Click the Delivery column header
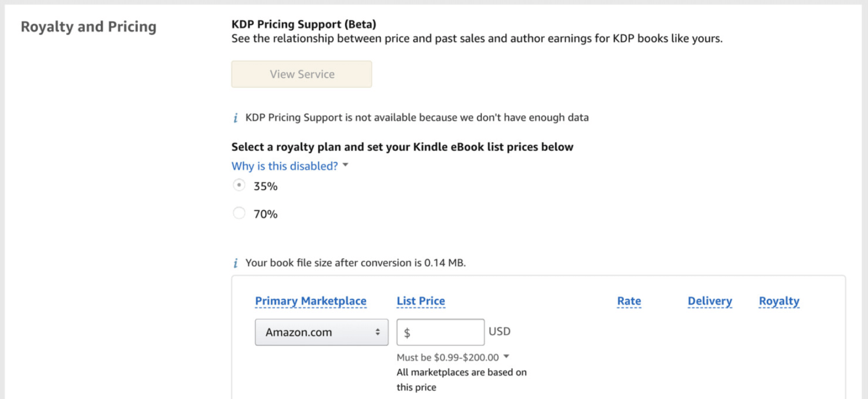 pyautogui.click(x=710, y=300)
